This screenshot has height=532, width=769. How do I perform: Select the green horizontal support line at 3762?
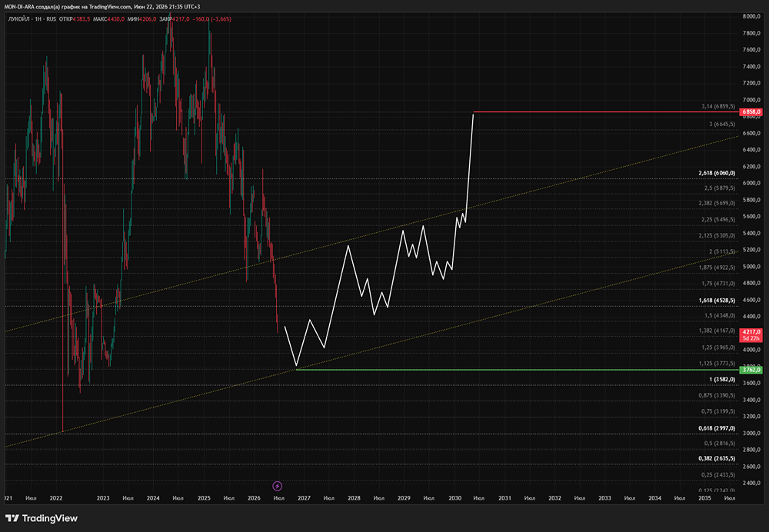[518, 369]
